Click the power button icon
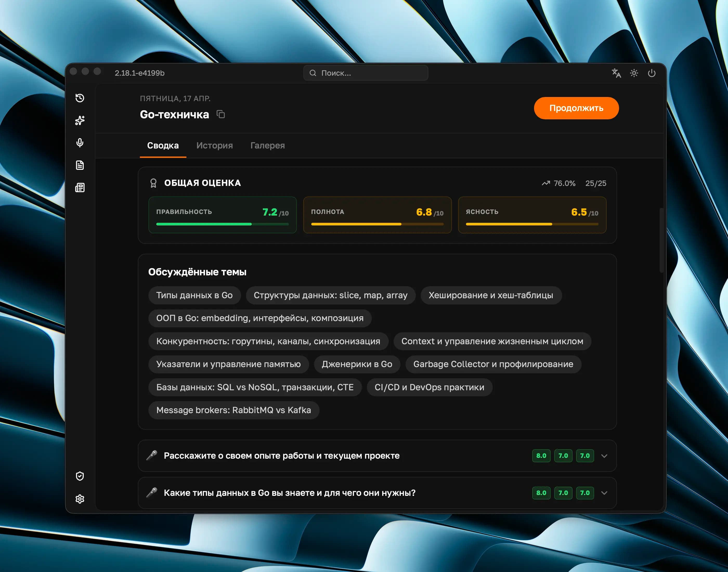 [x=652, y=73]
